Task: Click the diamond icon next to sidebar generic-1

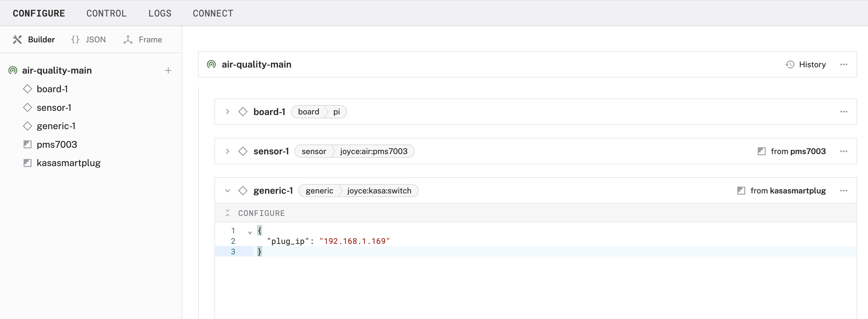Action: pyautogui.click(x=27, y=126)
